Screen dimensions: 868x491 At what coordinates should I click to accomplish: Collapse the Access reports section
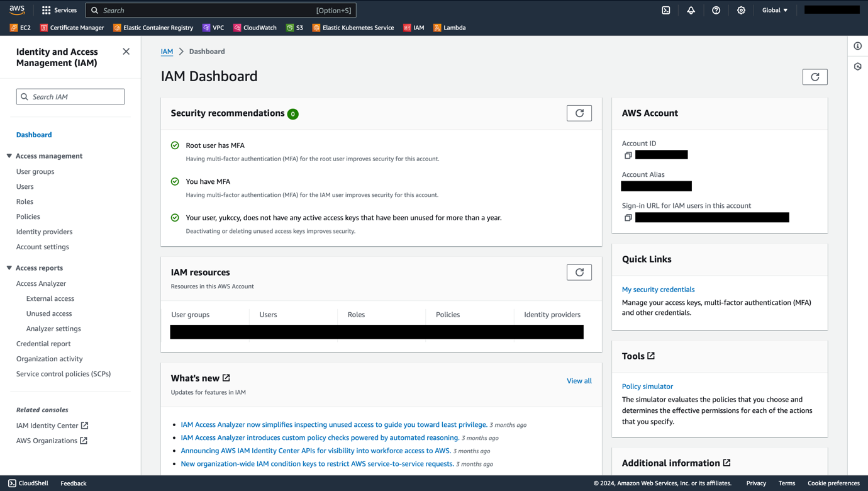click(9, 268)
